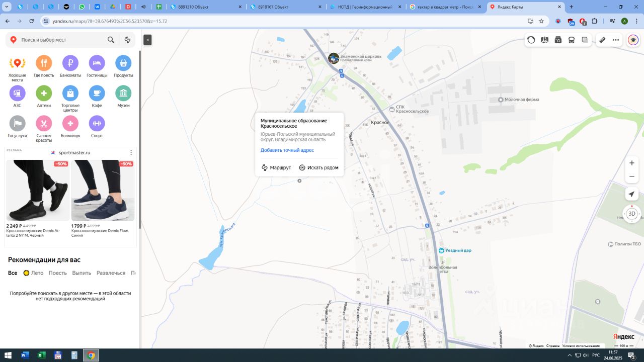Toggle 3D map view

[x=632, y=214]
